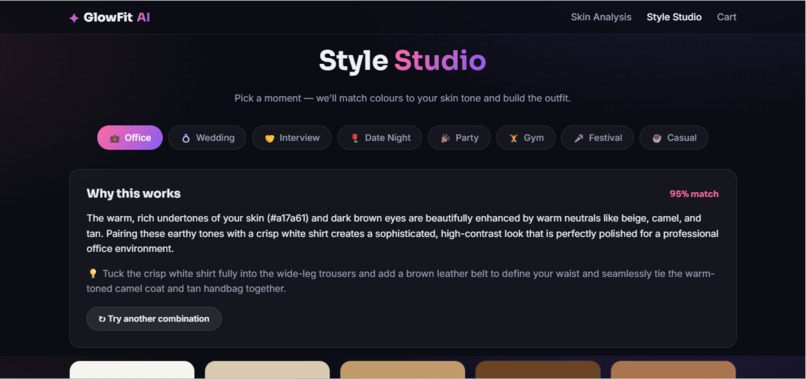The image size is (806, 379).
Task: Click the rose icon on Date Night chip
Action: tap(355, 138)
